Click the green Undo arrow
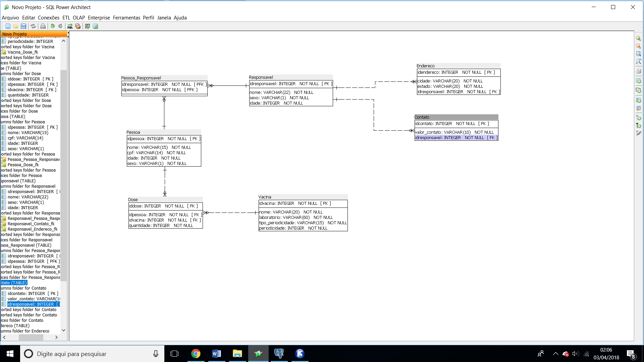The image size is (644, 362). [x=53, y=26]
